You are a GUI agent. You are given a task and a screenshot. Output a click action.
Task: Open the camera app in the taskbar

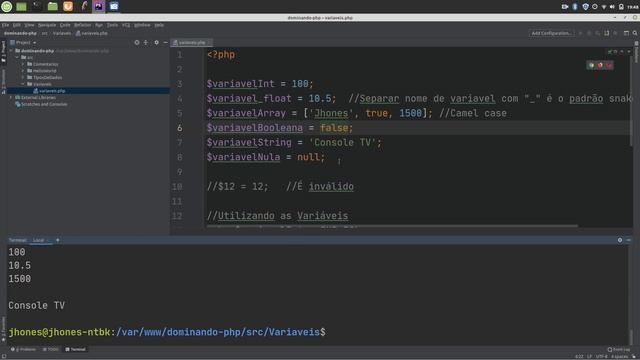coord(114,6)
